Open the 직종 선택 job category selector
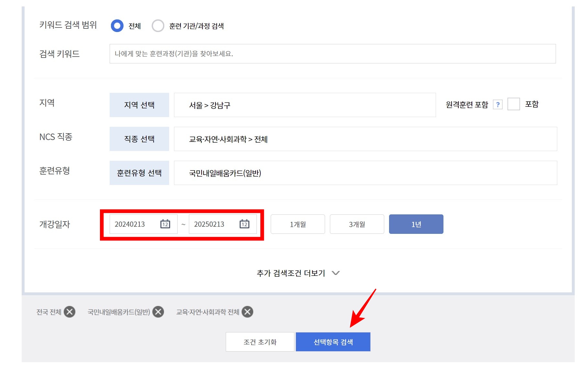 pyautogui.click(x=139, y=139)
